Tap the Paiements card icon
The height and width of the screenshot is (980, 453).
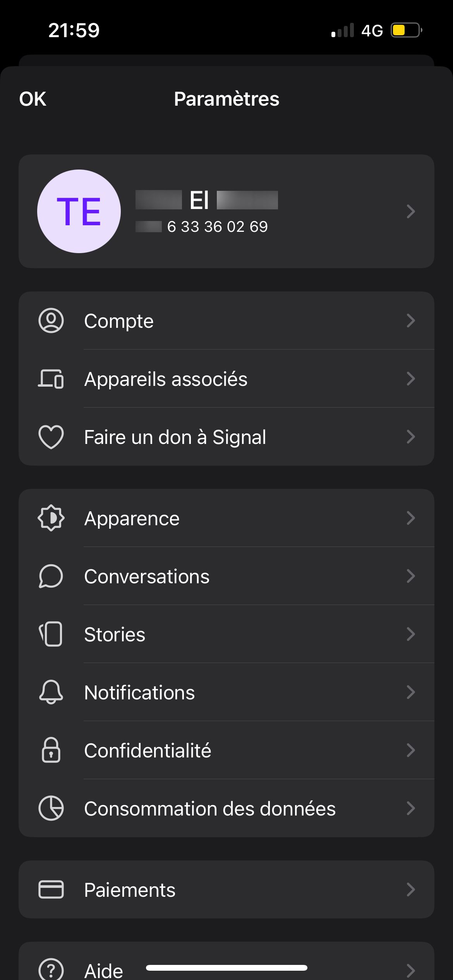click(x=51, y=889)
